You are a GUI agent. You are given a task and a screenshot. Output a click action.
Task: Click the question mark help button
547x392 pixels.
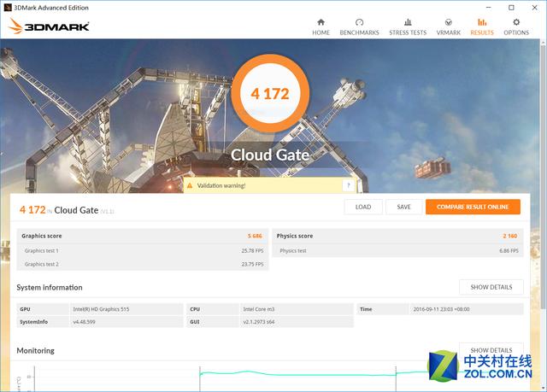click(348, 185)
